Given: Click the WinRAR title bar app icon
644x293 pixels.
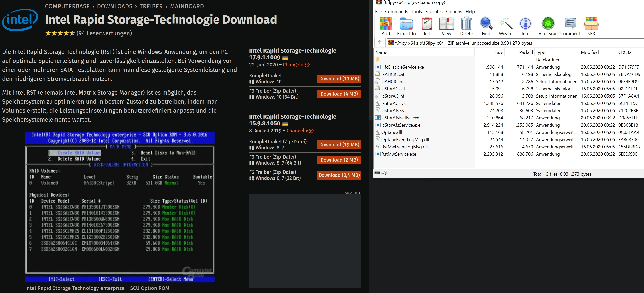Looking at the screenshot, I should pos(379,2).
